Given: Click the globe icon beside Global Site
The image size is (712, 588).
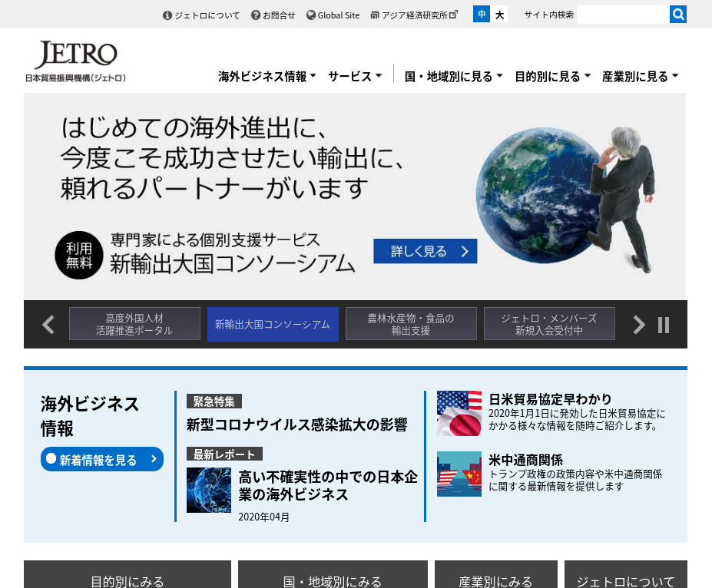Looking at the screenshot, I should (311, 15).
